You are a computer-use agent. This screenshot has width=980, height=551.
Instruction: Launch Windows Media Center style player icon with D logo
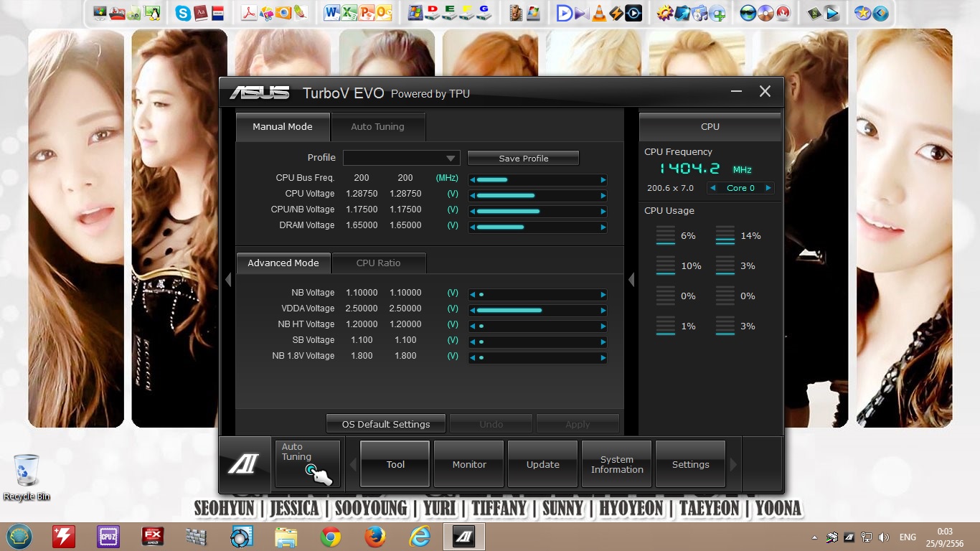tap(565, 12)
